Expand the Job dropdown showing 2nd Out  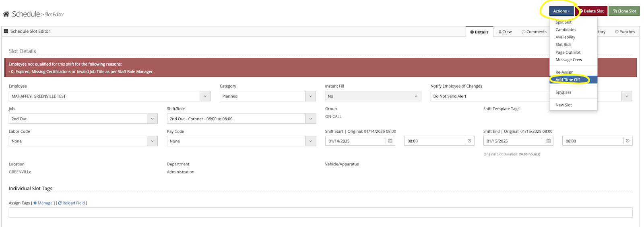[x=152, y=119]
